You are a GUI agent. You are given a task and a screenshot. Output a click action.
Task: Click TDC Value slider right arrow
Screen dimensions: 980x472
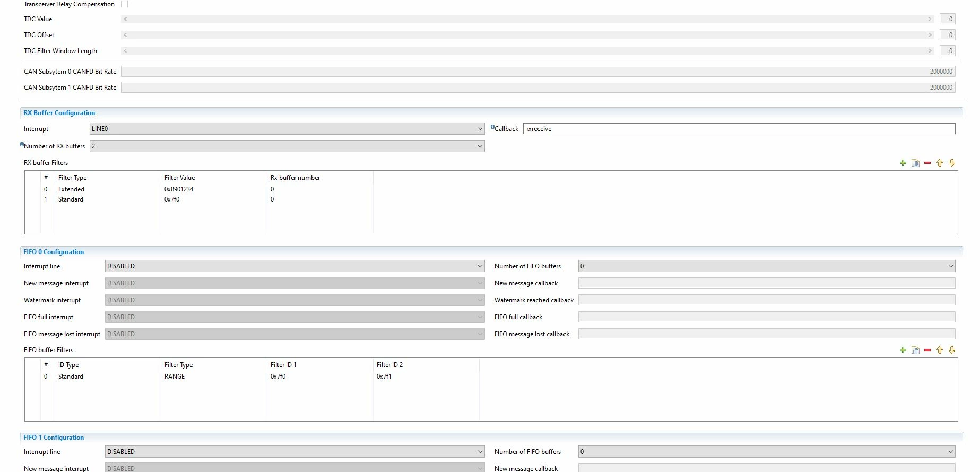coord(930,19)
